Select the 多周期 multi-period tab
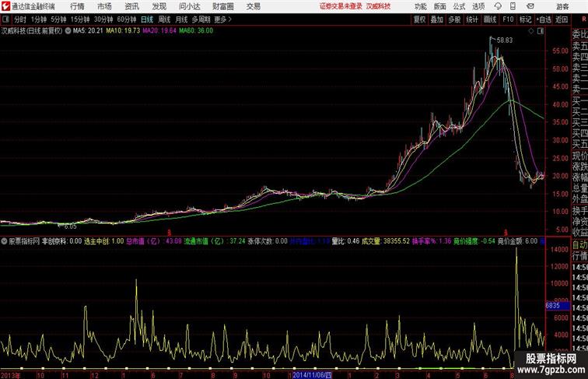Image resolution: width=588 pixels, height=379 pixels. pyautogui.click(x=201, y=19)
